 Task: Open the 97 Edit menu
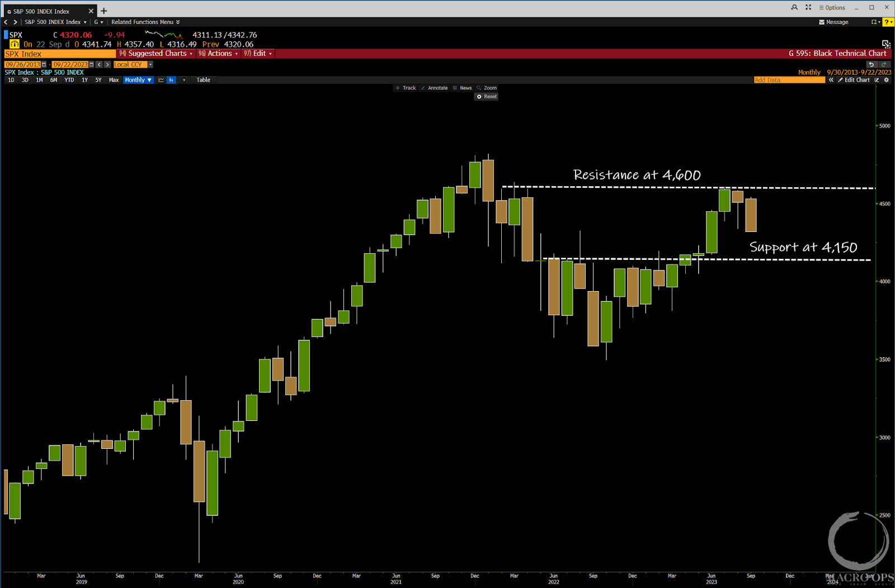(x=258, y=54)
